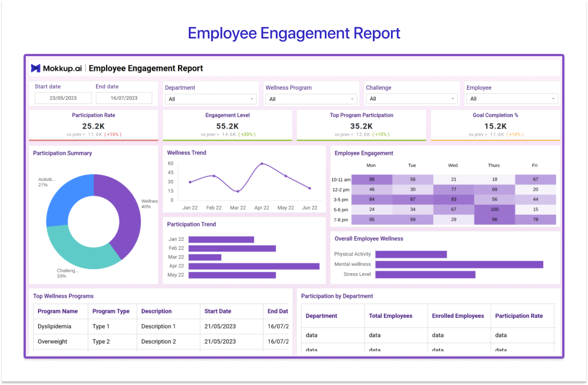The height and width of the screenshot is (385, 588).
Task: Click the 3-5 pm row label
Action: click(x=340, y=200)
